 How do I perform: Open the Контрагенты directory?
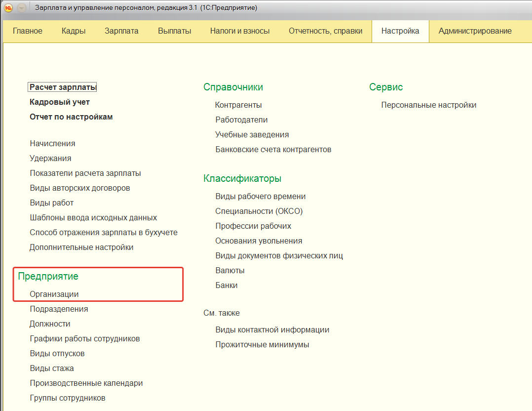238,105
